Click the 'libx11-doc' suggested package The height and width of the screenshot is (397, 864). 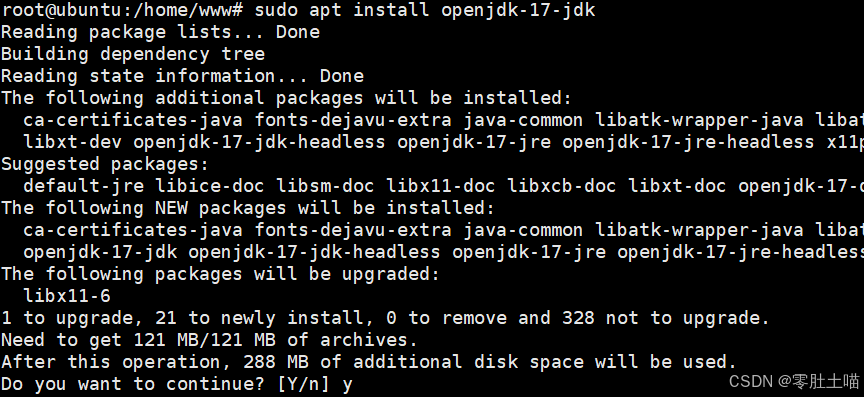441,186
